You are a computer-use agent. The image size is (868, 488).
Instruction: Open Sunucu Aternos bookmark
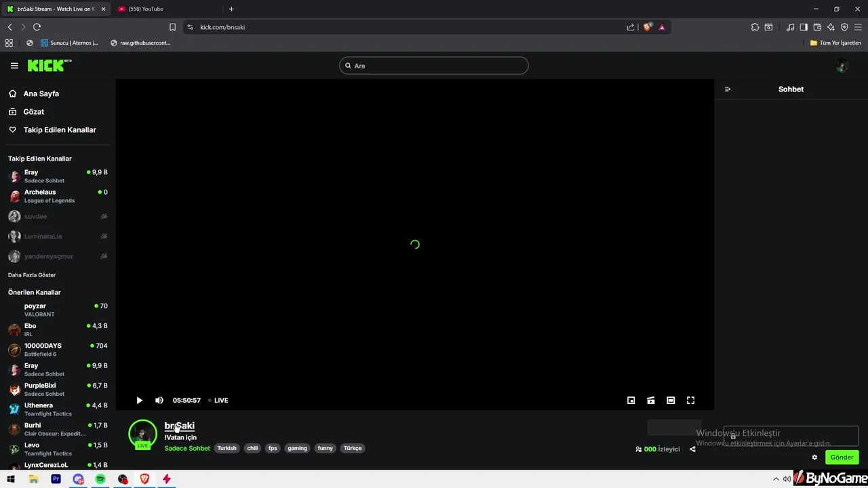click(69, 43)
